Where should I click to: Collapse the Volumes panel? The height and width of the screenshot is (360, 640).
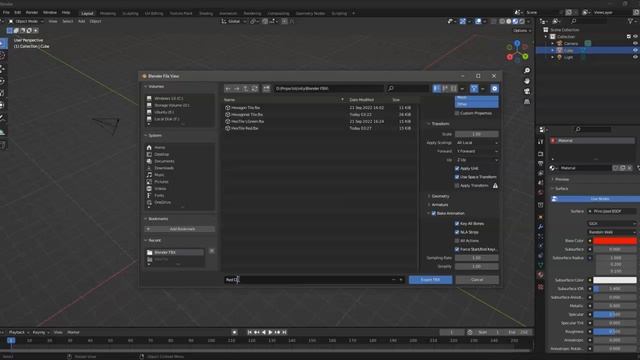154,87
